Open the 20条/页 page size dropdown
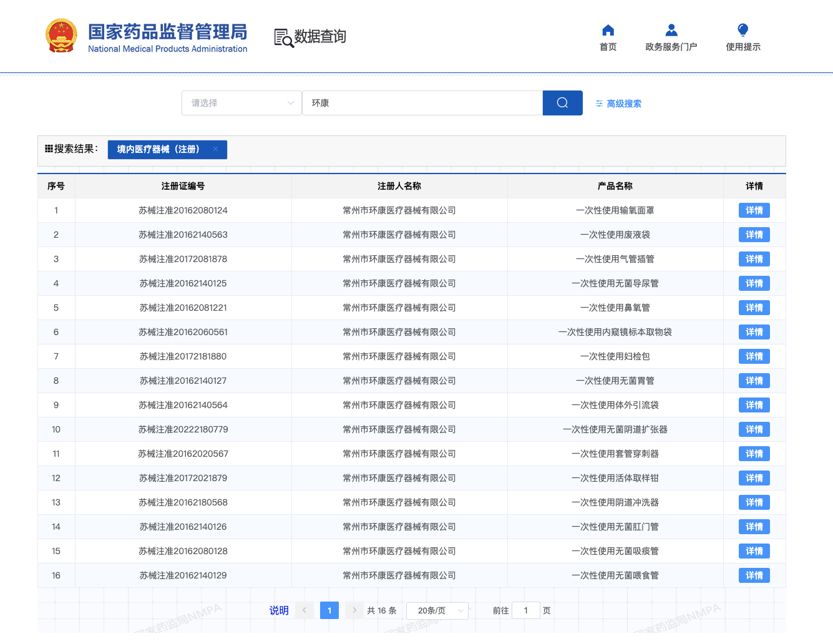This screenshot has height=644, width=833. (437, 610)
